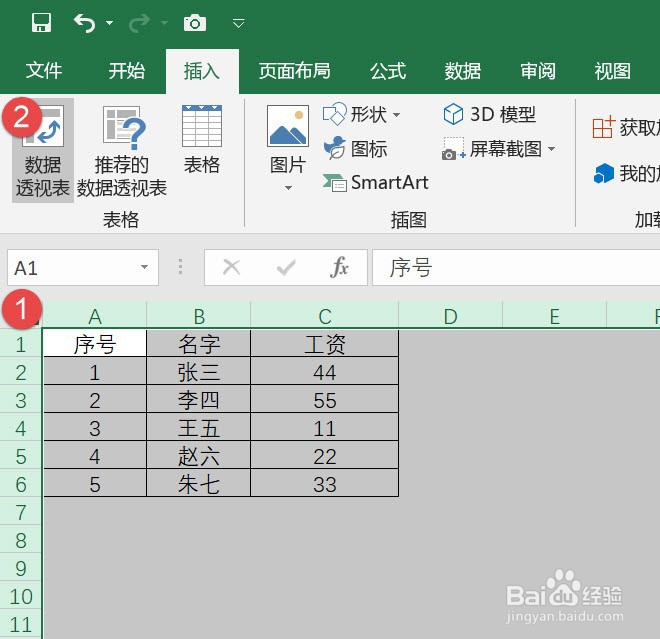Image resolution: width=660 pixels, height=639 pixels.
Task: Select cell with name 朱七
Action: [199, 484]
